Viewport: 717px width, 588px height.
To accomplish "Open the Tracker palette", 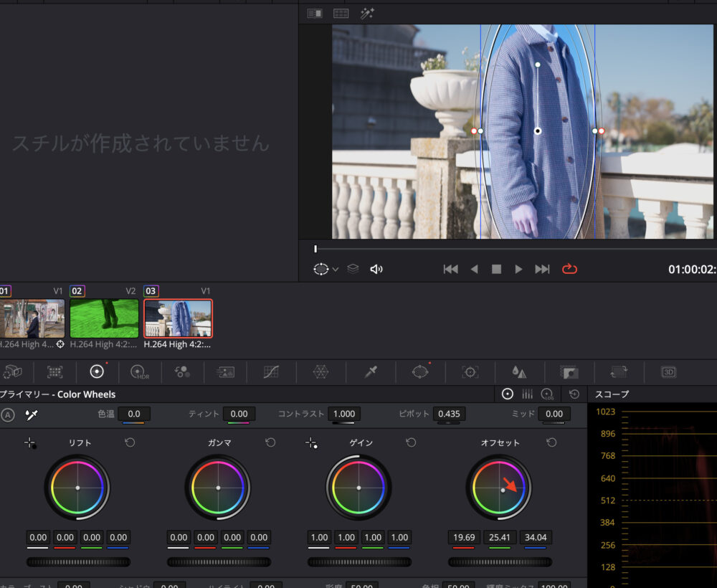I will coord(470,371).
